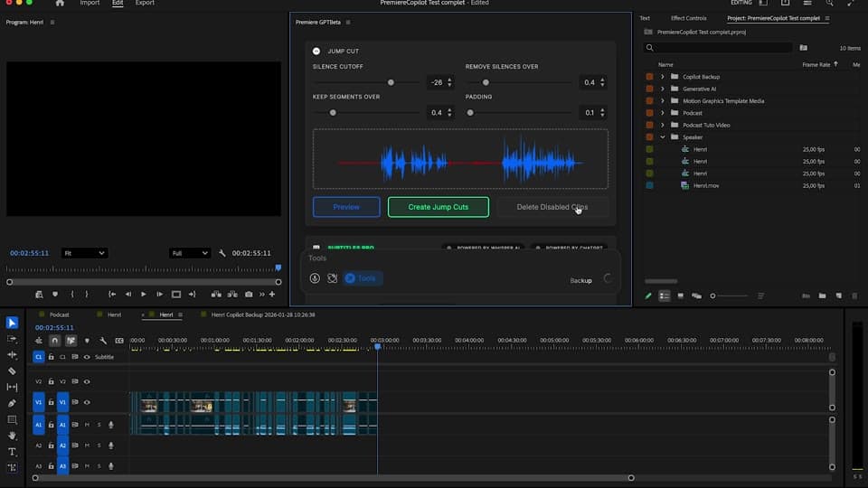Step forward one frame
The width and height of the screenshot is (868, 488).
(x=159, y=295)
